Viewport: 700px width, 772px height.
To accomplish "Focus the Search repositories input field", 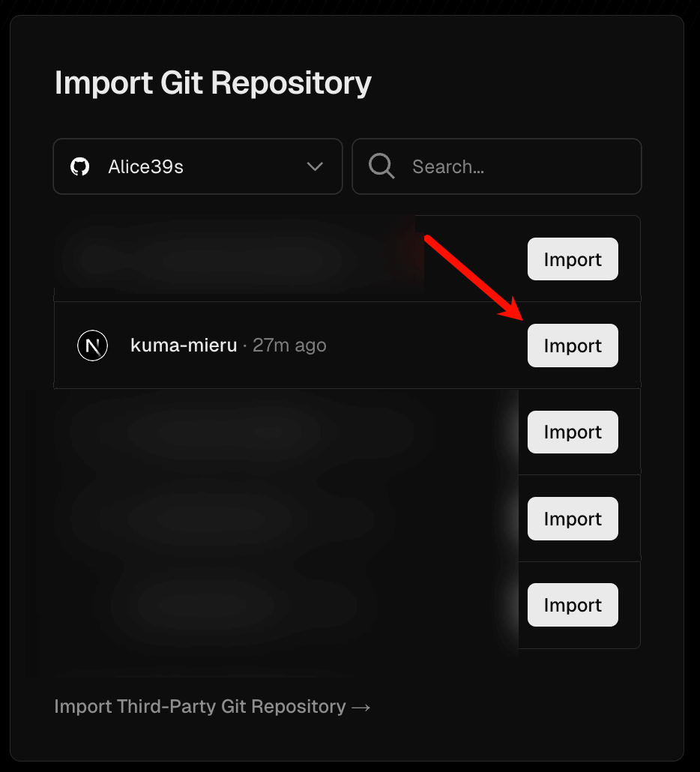I will click(x=497, y=166).
